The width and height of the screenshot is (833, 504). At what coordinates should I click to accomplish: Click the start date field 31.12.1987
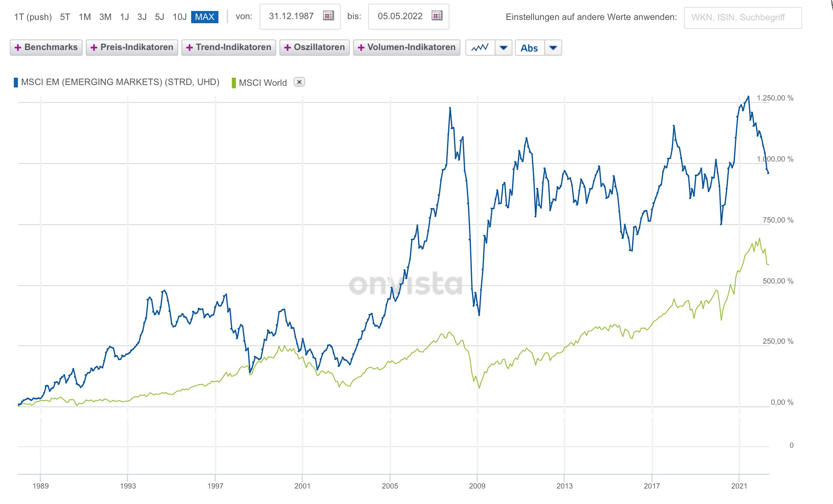point(291,16)
